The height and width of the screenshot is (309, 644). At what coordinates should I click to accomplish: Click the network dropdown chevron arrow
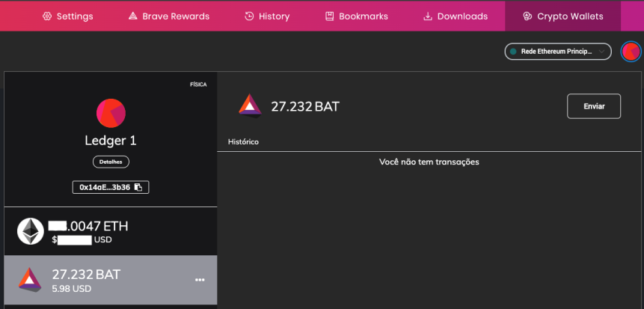pyautogui.click(x=601, y=52)
